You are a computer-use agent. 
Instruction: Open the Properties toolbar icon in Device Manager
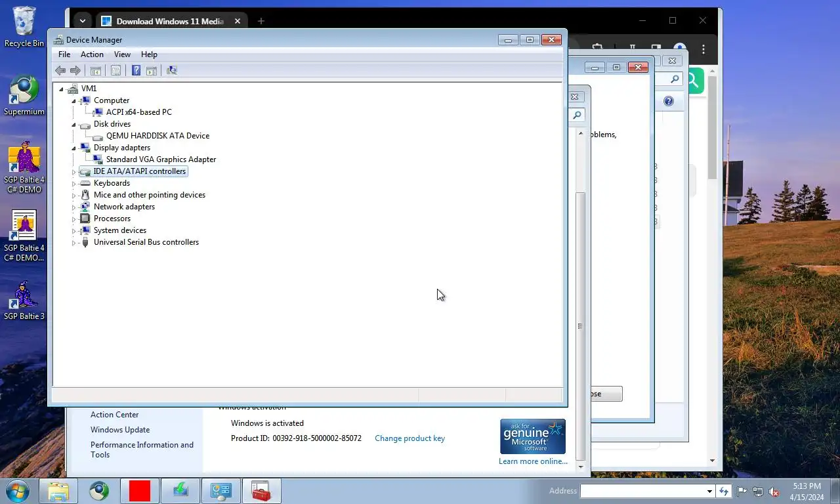115,70
